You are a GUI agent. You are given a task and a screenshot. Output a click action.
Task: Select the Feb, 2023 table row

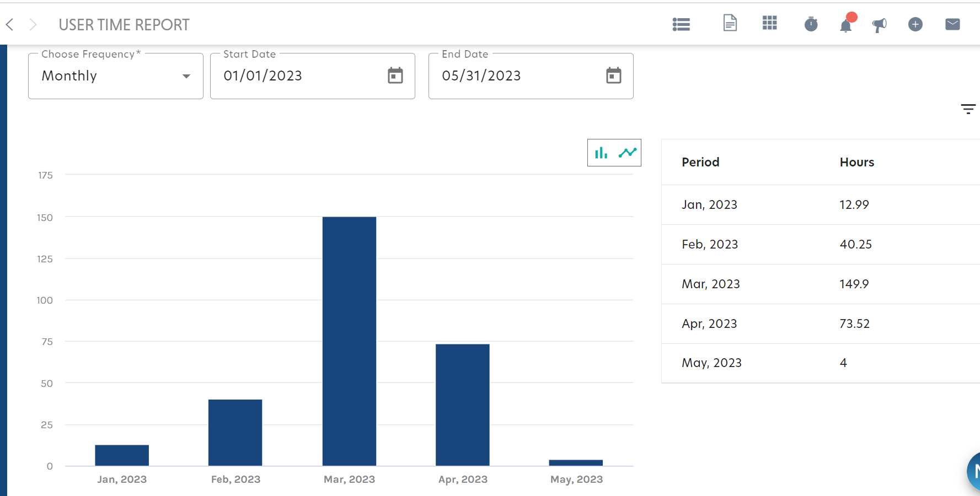click(821, 244)
